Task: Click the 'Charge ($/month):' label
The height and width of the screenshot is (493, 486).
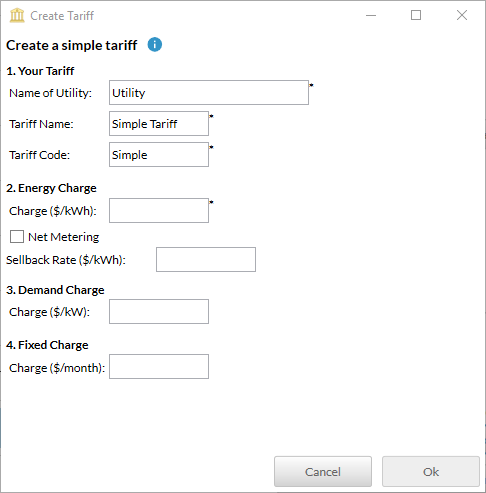Action: tap(57, 368)
